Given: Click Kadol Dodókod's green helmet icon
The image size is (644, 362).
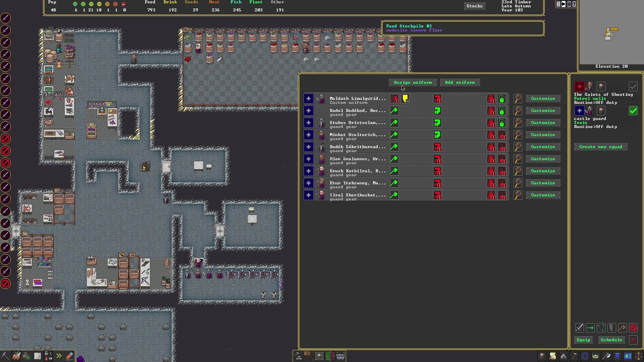Looking at the screenshot, I should pyautogui.click(x=437, y=111).
